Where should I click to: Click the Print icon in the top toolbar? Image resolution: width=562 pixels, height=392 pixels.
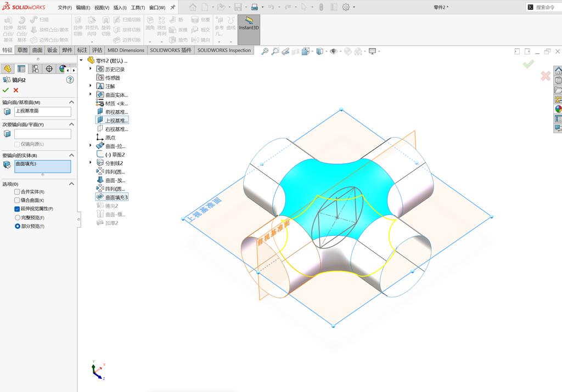coord(255,7)
